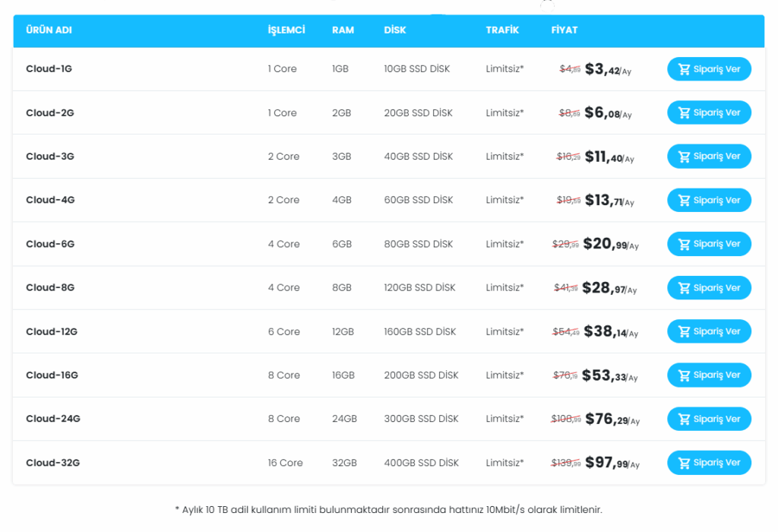The height and width of the screenshot is (532, 778).
Task: Click the cart icon in Cloud-16G row
Action: point(684,375)
